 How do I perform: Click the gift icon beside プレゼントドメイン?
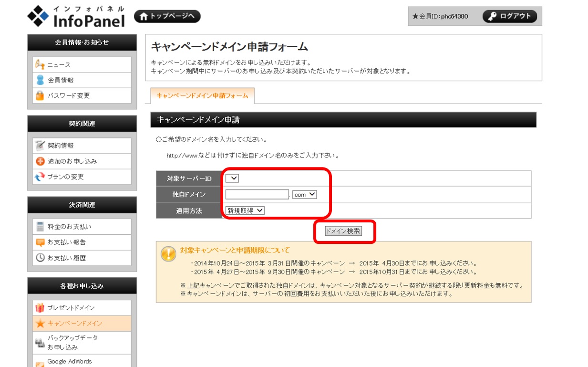click(x=40, y=308)
